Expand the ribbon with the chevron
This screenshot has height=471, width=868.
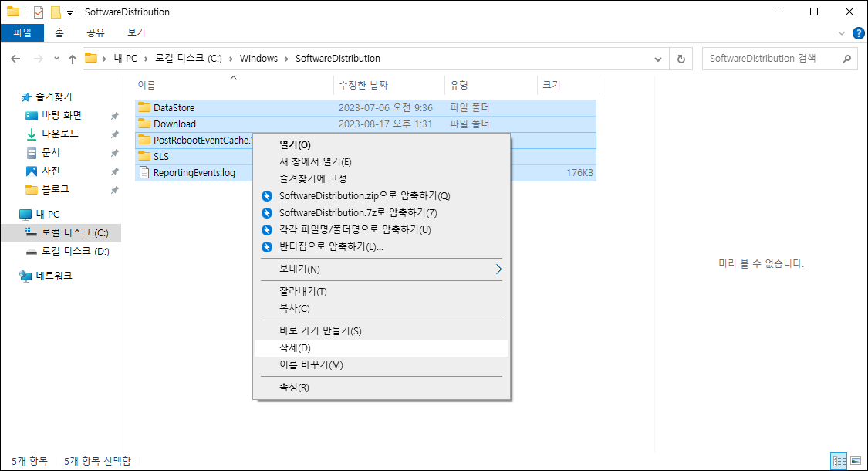click(842, 33)
